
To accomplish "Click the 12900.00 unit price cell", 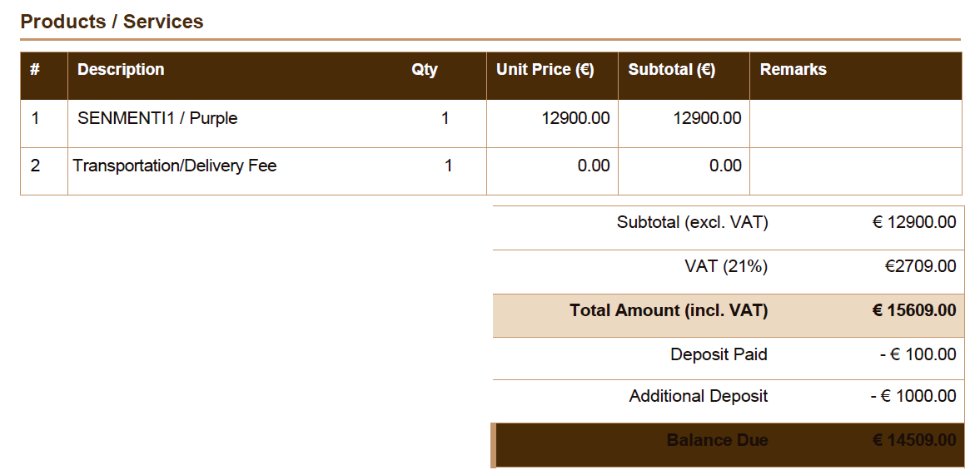I will coord(575,118).
